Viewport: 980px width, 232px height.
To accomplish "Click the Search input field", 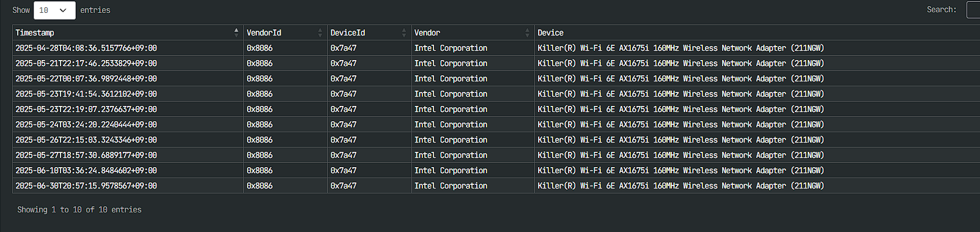I will [973, 10].
